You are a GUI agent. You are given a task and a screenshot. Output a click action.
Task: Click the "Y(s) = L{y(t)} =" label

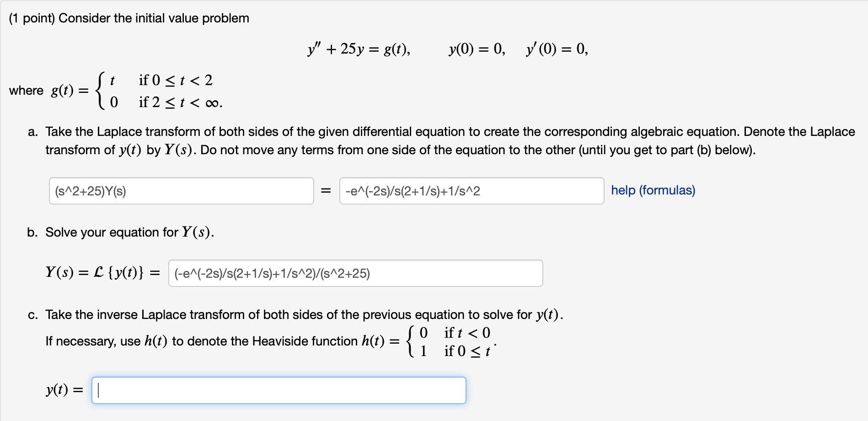[102, 273]
